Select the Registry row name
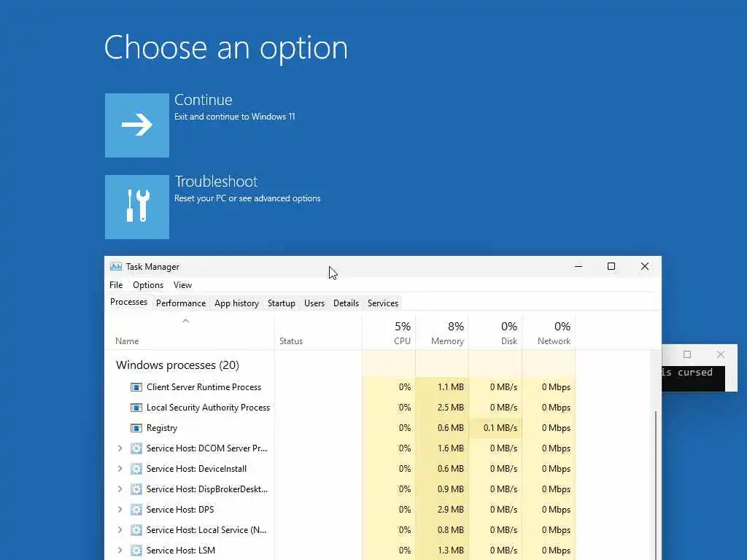 click(x=162, y=428)
